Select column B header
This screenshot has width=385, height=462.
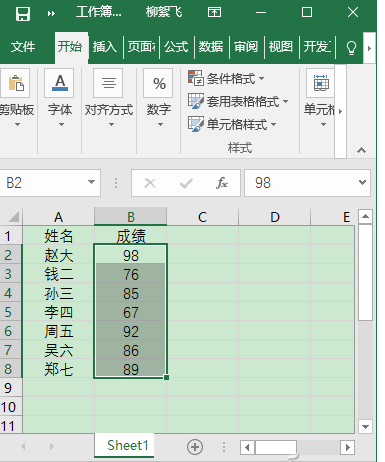click(131, 217)
